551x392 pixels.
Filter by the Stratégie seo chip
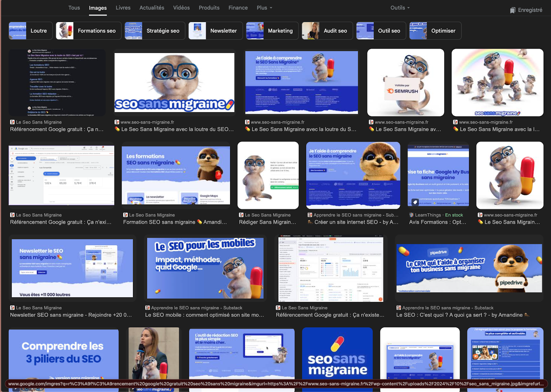click(155, 31)
